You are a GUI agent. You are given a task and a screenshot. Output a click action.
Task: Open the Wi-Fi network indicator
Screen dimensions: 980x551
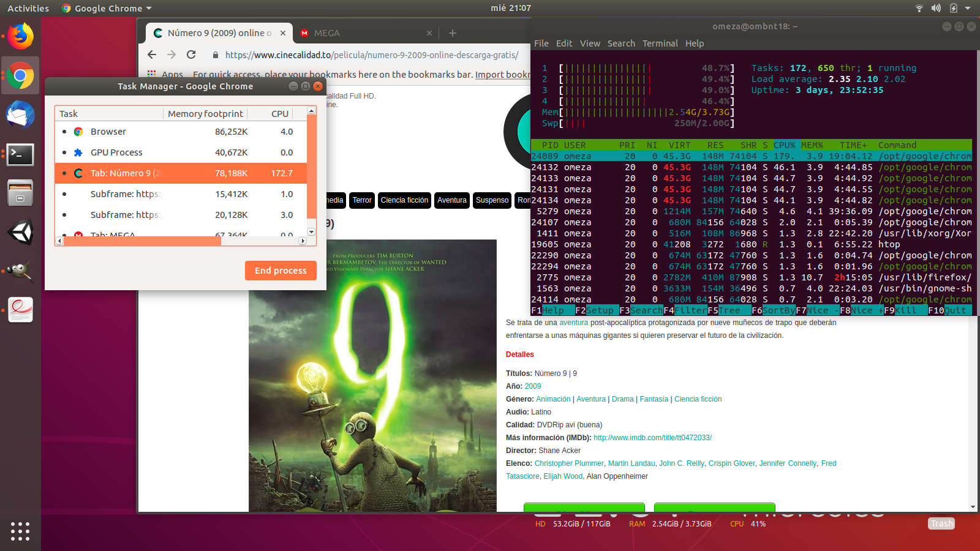tap(919, 8)
